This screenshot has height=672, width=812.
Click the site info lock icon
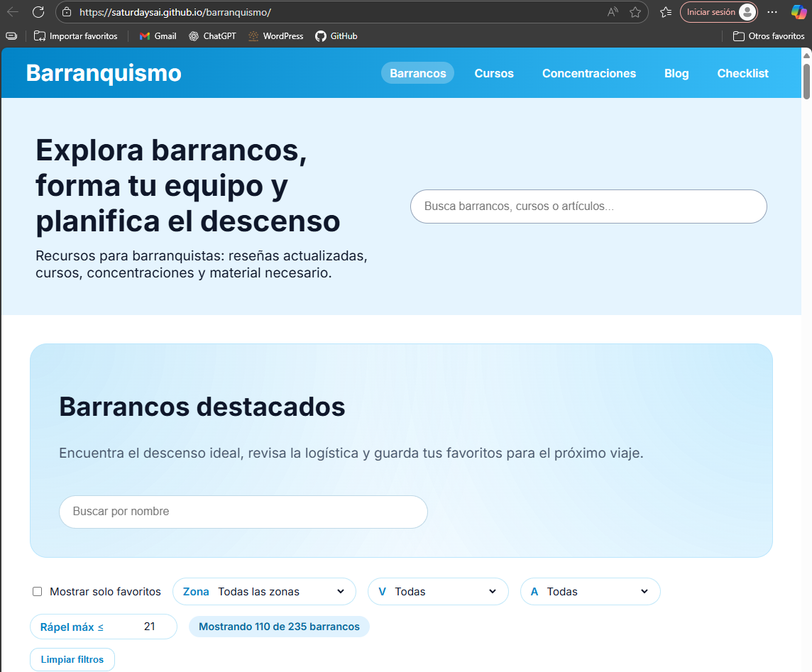(67, 12)
